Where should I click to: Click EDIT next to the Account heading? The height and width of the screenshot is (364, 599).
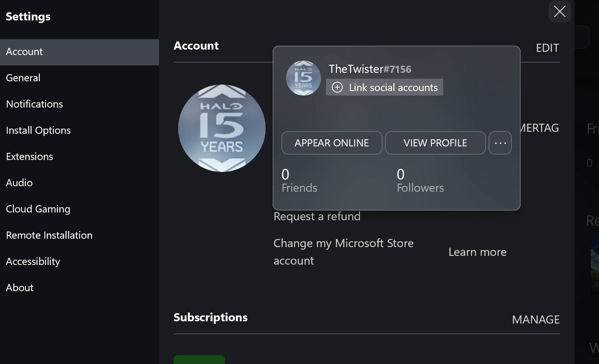tap(547, 48)
